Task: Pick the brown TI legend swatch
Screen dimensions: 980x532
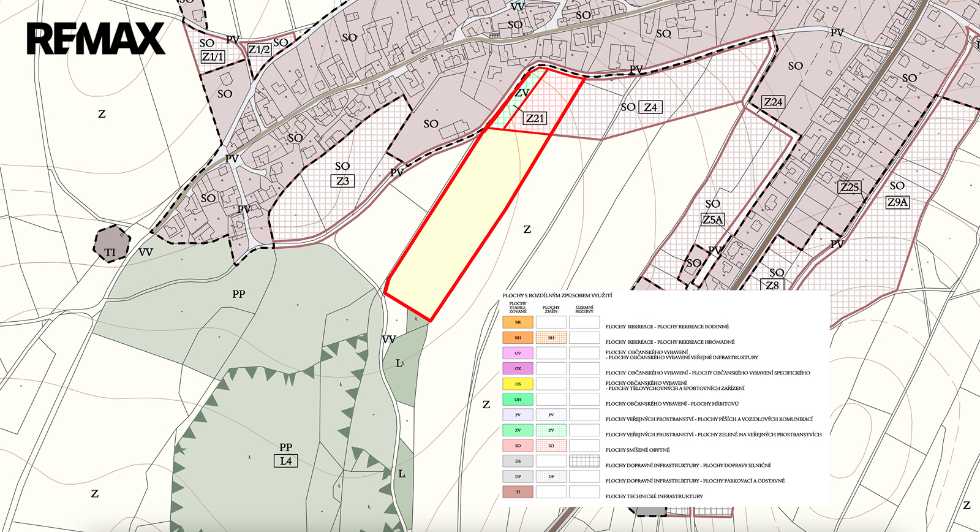Action: (x=518, y=492)
